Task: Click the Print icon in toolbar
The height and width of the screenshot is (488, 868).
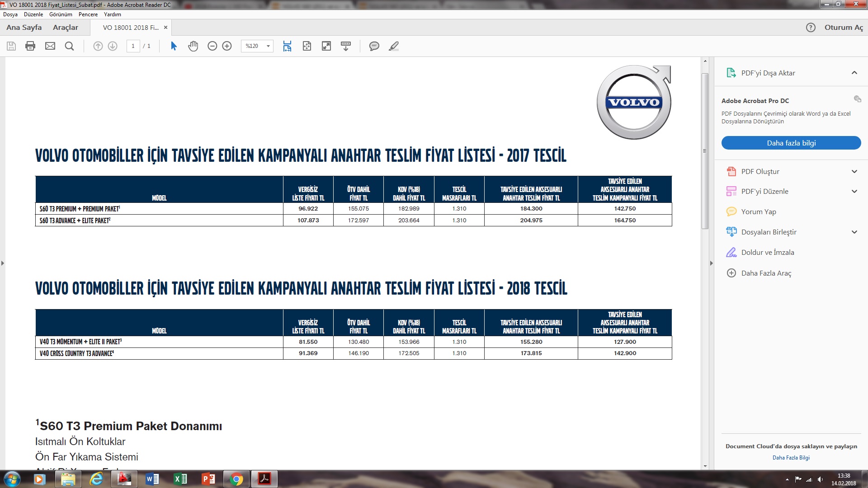Action: pos(30,46)
